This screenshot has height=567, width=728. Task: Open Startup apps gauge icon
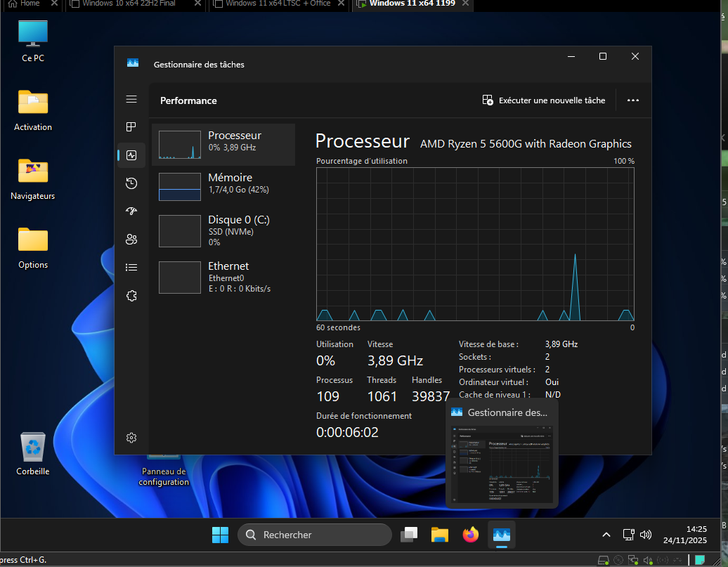[x=131, y=211]
